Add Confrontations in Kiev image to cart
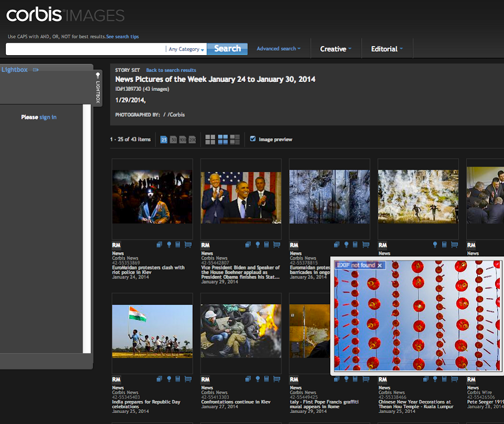The width and height of the screenshot is (504, 424). (277, 379)
